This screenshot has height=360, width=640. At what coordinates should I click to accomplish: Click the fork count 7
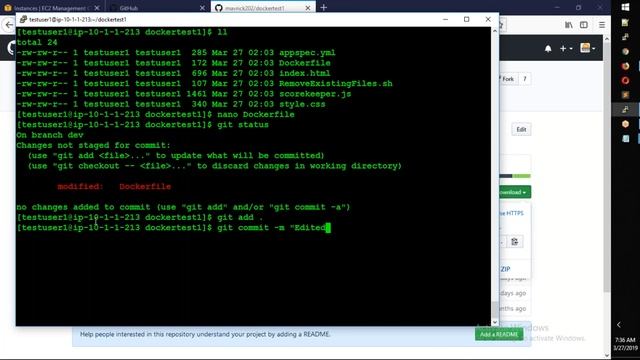coord(525,79)
